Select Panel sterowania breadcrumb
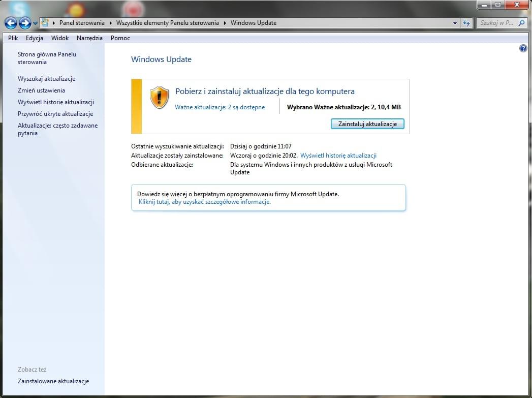532x398 pixels. tap(82, 23)
